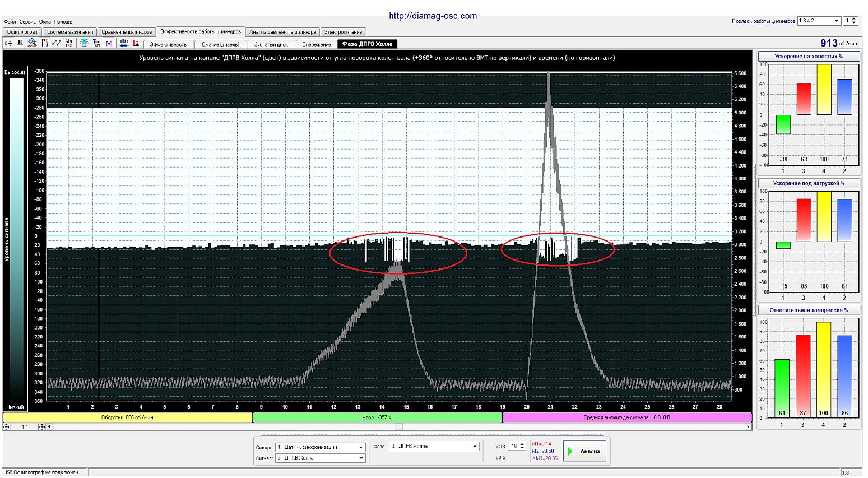Click green bar 61 in compression chart
Image resolution: width=868 pixels, height=478 pixels.
(x=782, y=388)
